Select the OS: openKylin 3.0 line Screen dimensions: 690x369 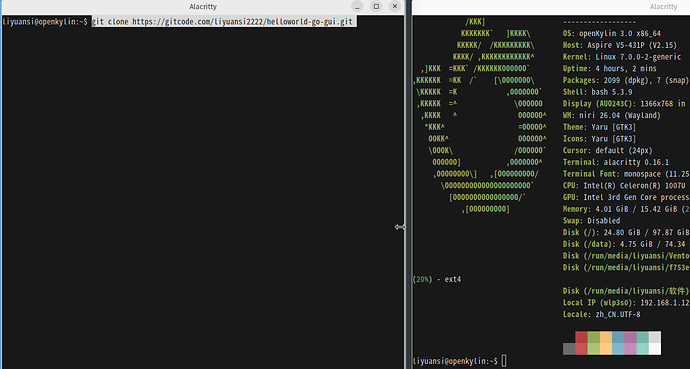[612, 33]
